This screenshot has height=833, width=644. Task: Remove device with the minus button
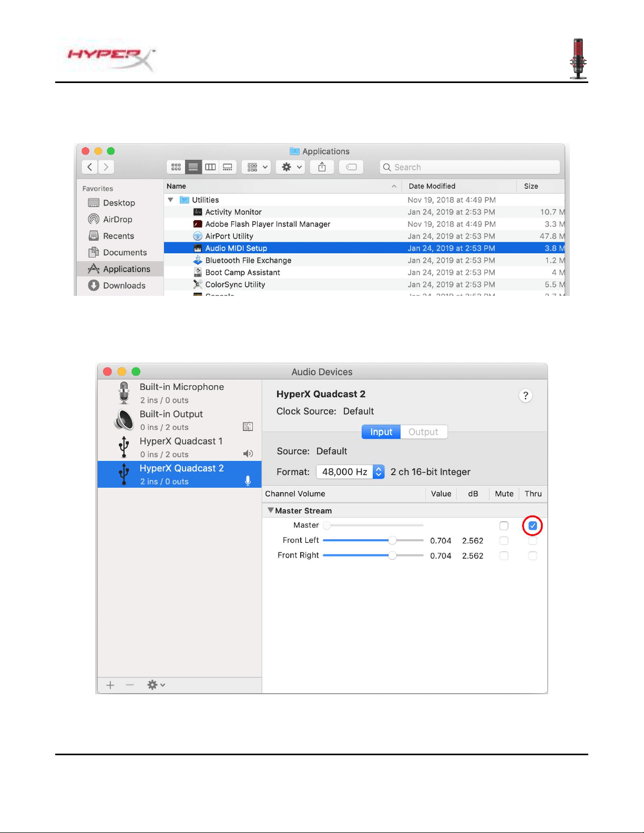[130, 685]
